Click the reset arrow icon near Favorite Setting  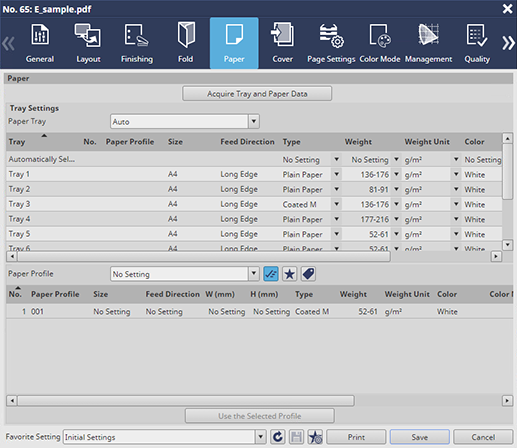click(x=277, y=437)
